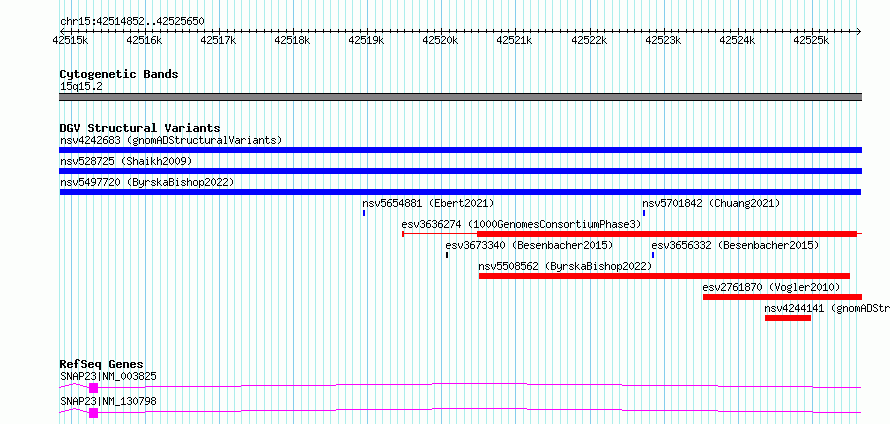Open the nsv4244141 gnomAD variant label
The width and height of the screenshot is (890, 424).
[x=827, y=308]
